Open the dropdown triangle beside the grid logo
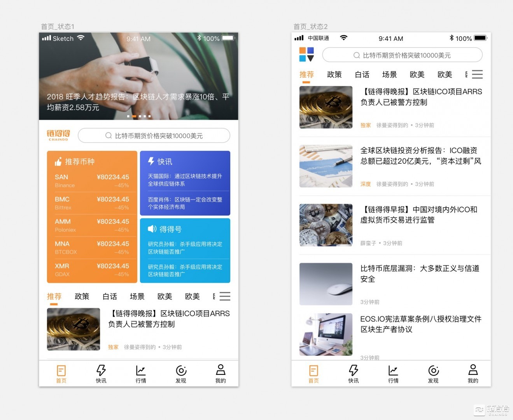 point(311,59)
